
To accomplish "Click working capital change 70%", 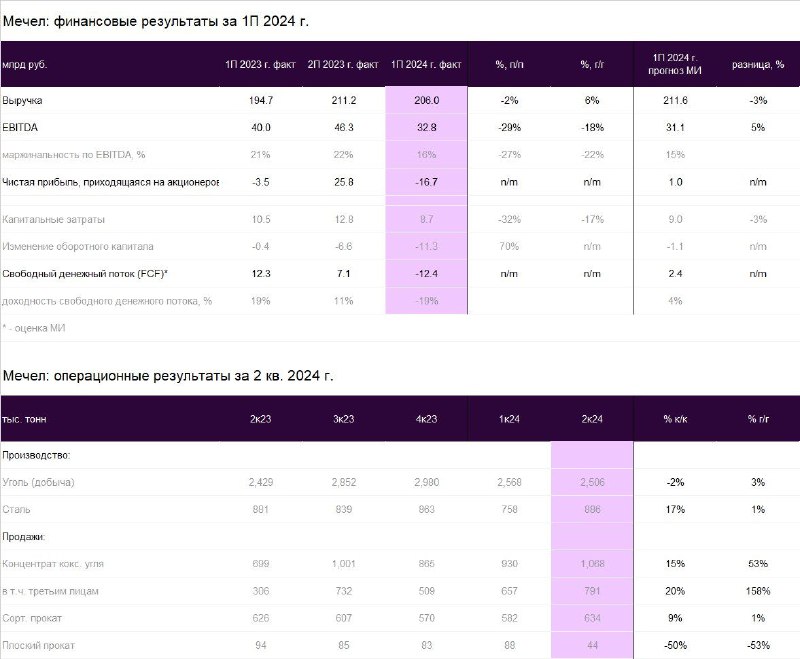I will [509, 246].
